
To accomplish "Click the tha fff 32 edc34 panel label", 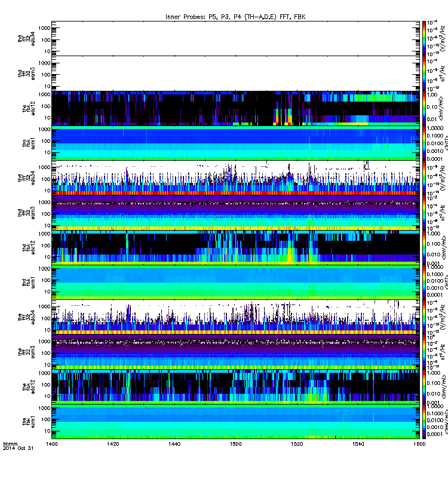I will click(26, 38).
